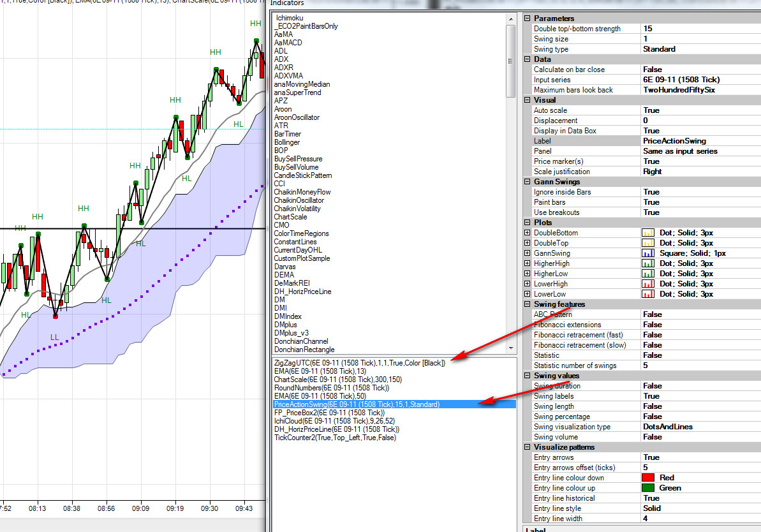
Task: Choose DonchianChannel from available indicators
Action: click(301, 341)
